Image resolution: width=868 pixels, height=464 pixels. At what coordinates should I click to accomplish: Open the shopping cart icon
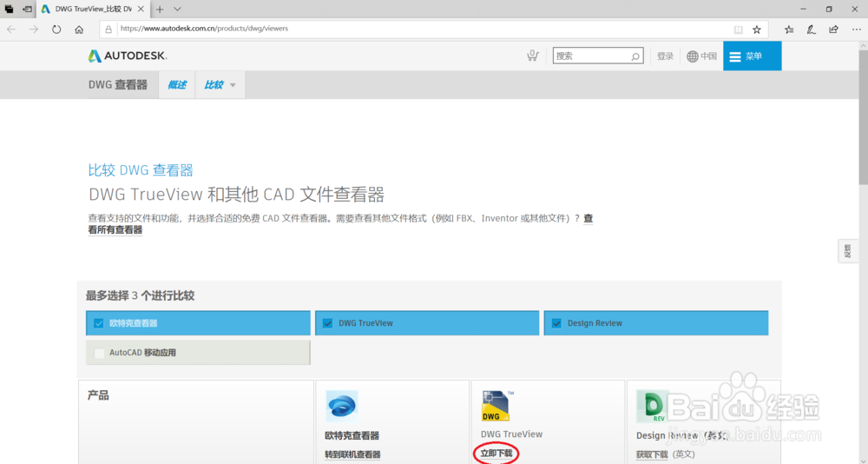coord(533,56)
